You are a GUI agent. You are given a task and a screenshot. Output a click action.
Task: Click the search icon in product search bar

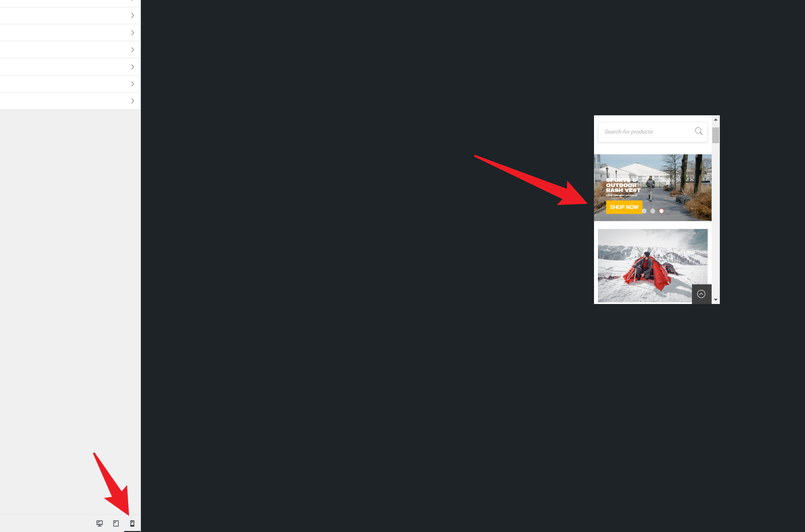point(699,131)
